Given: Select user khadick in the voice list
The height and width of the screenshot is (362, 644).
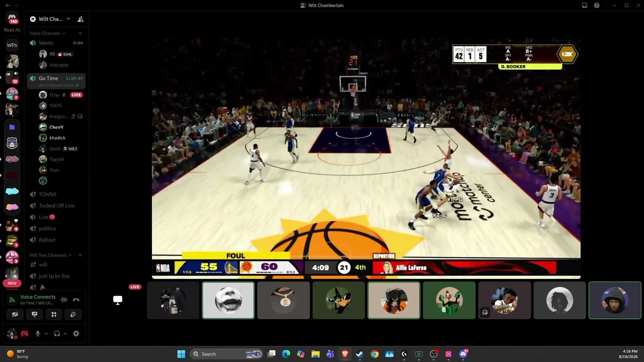Looking at the screenshot, I should (57, 138).
